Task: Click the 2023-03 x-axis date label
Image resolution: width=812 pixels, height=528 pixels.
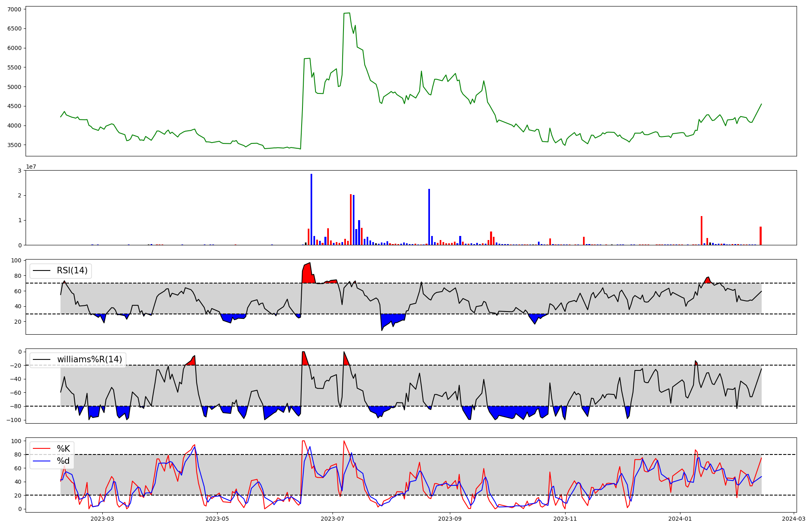Action: click(102, 519)
